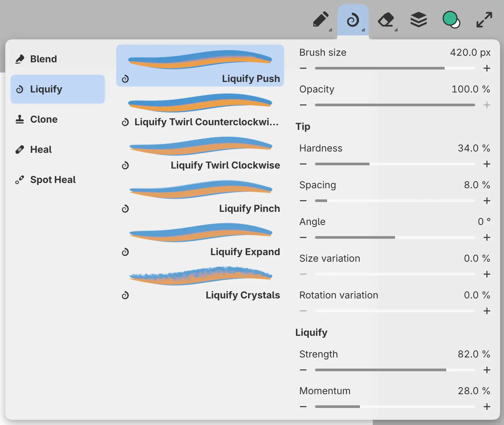Choose Liquify Twirl Counterclockwise brush

(200, 109)
